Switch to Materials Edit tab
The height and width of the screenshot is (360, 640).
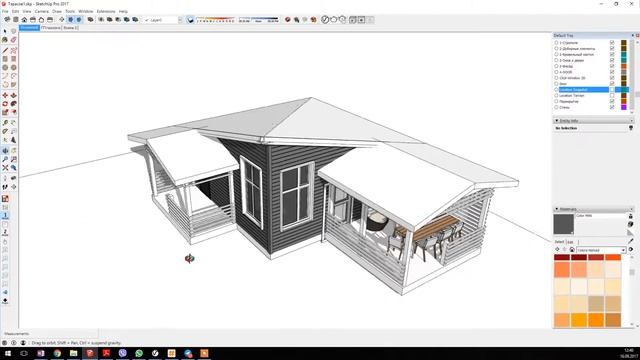(x=570, y=242)
